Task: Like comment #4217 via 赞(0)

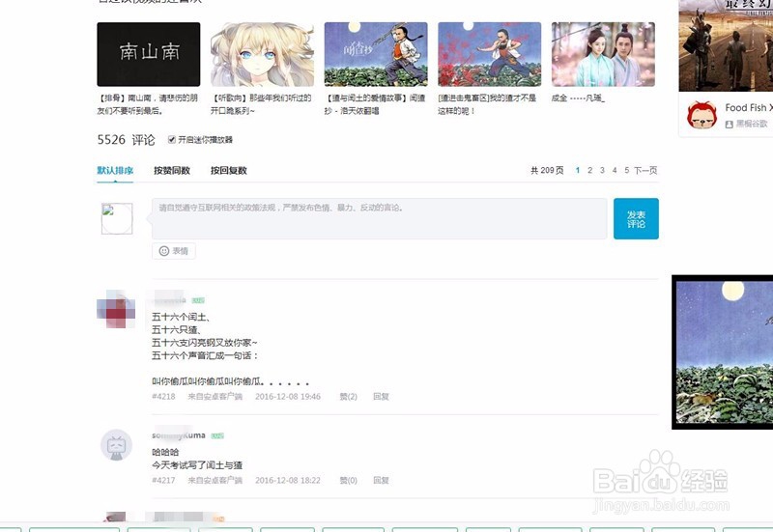Action: tap(348, 480)
